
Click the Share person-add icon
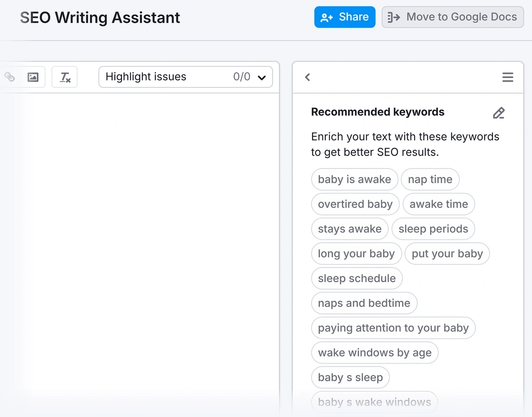pyautogui.click(x=327, y=17)
